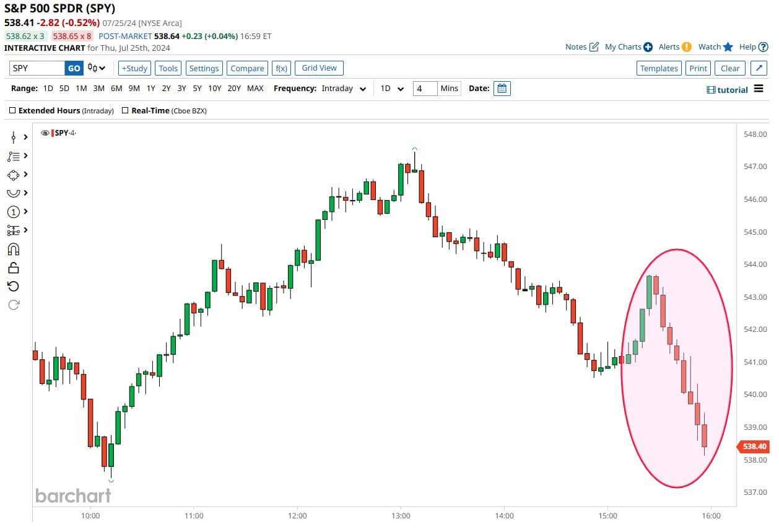
Task: Click the Alerts link text
Action: point(669,47)
